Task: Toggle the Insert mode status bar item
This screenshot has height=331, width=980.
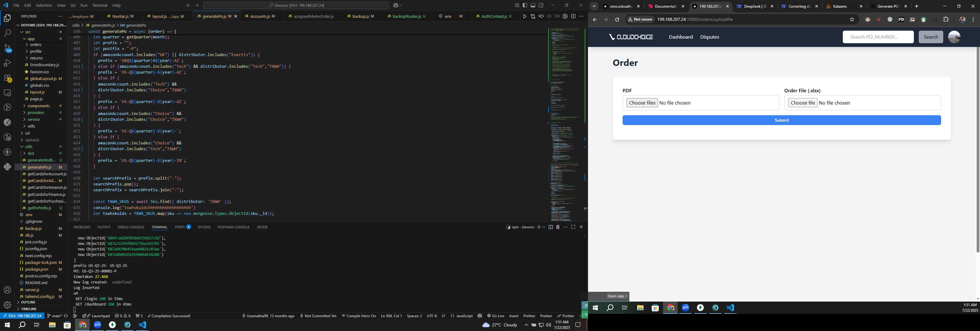Action: [514, 316]
